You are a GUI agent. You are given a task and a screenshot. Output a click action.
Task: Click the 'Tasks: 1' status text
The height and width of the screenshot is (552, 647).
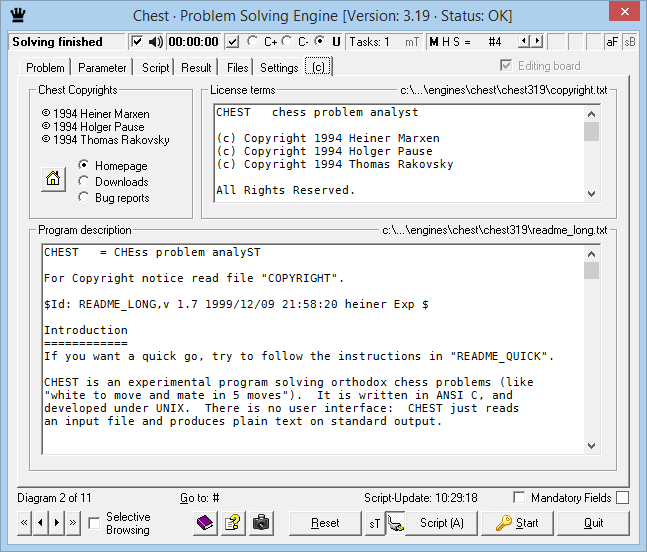coord(369,42)
